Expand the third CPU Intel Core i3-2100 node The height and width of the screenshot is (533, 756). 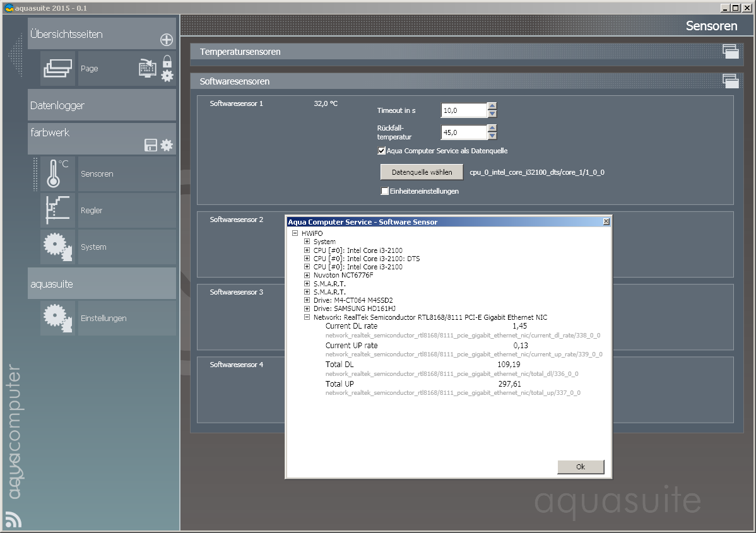pyautogui.click(x=307, y=266)
